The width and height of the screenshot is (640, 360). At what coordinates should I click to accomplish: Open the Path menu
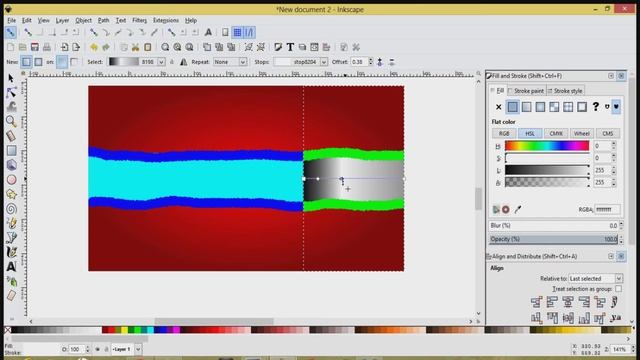point(103,20)
